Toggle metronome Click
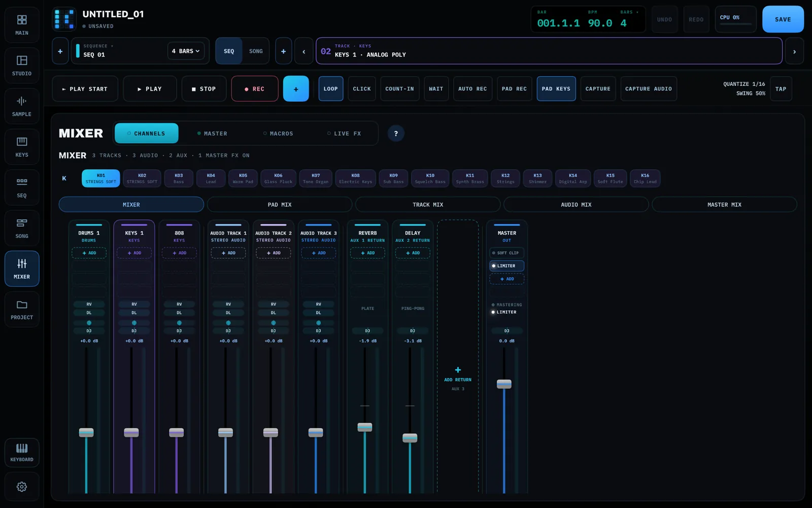Image resolution: width=812 pixels, height=508 pixels. coord(362,88)
